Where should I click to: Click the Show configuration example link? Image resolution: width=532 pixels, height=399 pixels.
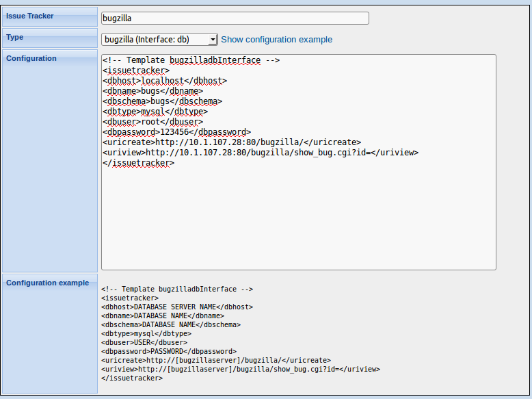pyautogui.click(x=276, y=40)
